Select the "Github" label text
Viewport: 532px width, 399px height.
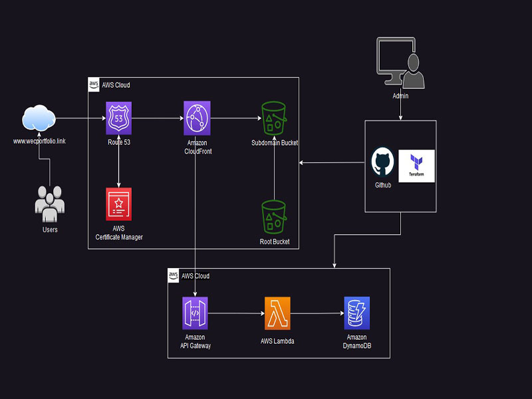coord(383,186)
